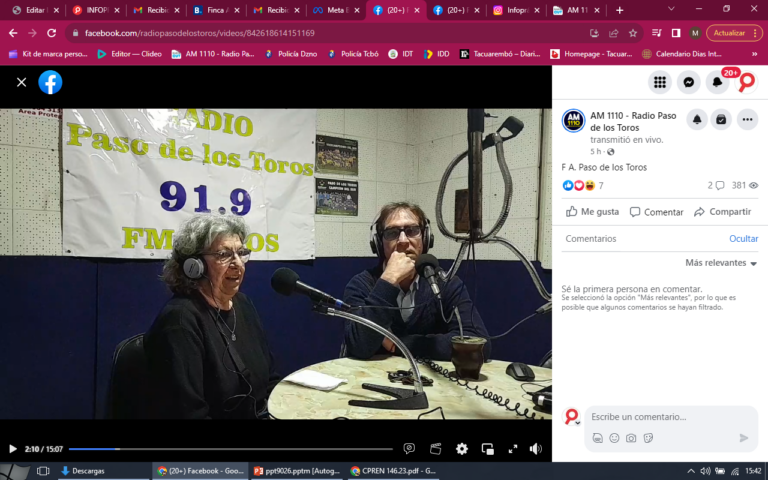Click the Compartir button

[722, 212]
